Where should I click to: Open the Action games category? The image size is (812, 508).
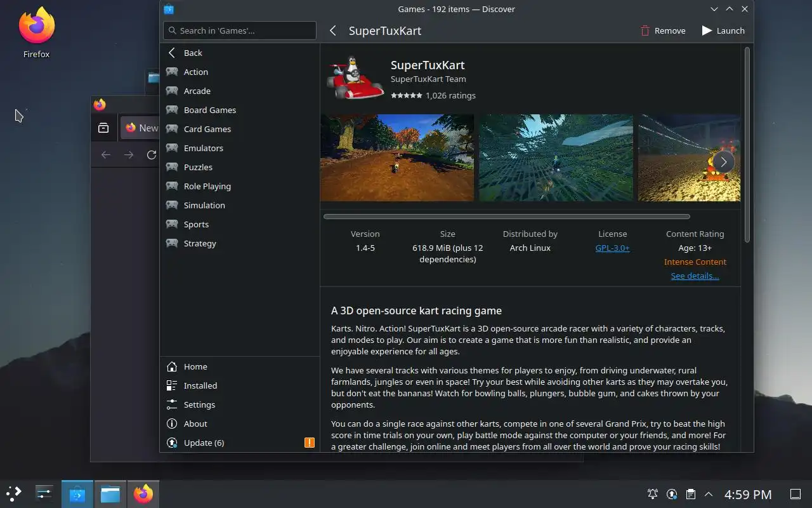[x=240, y=72]
